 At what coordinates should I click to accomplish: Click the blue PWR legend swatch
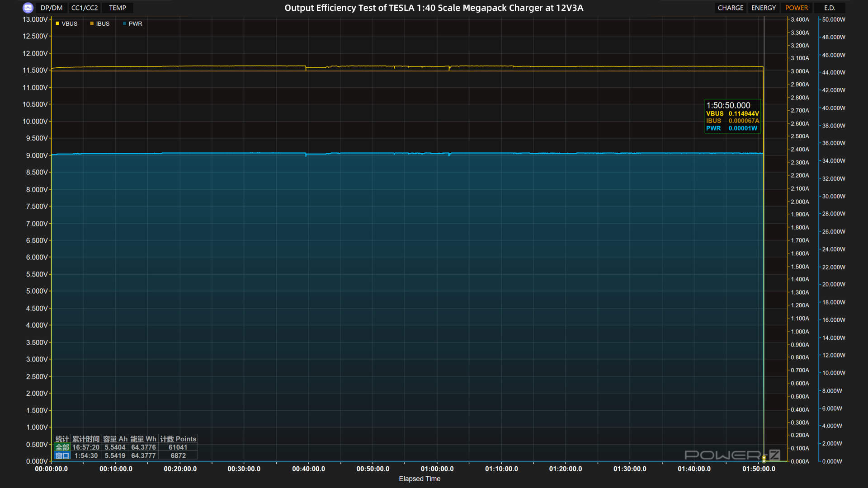(124, 23)
